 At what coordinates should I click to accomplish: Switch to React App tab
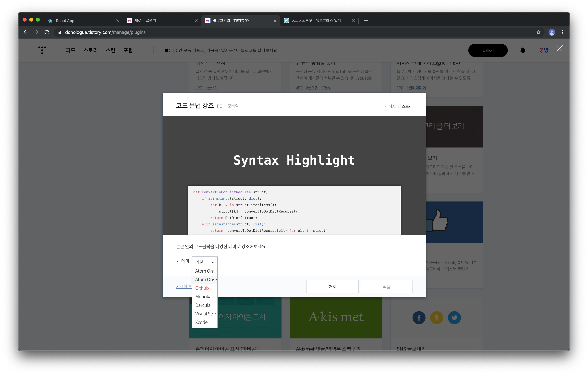(65, 21)
